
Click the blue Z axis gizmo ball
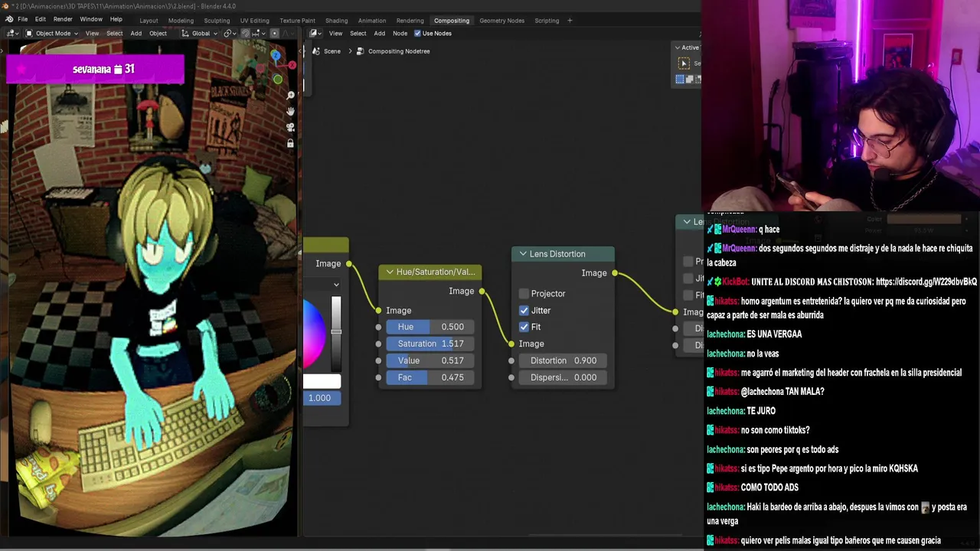click(276, 56)
